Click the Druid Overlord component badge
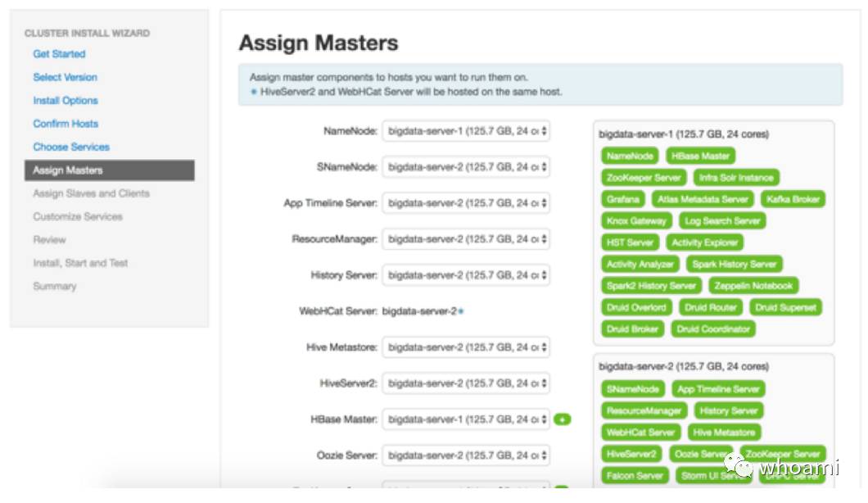 click(636, 308)
